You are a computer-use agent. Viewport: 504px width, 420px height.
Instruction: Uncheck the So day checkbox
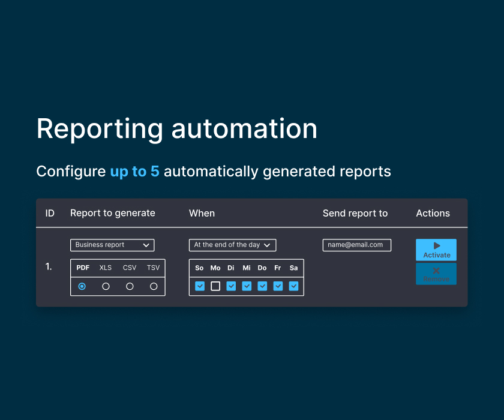point(200,286)
